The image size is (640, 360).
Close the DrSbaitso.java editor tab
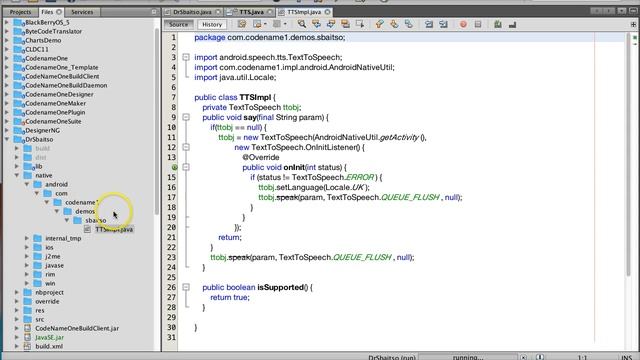[218, 12]
